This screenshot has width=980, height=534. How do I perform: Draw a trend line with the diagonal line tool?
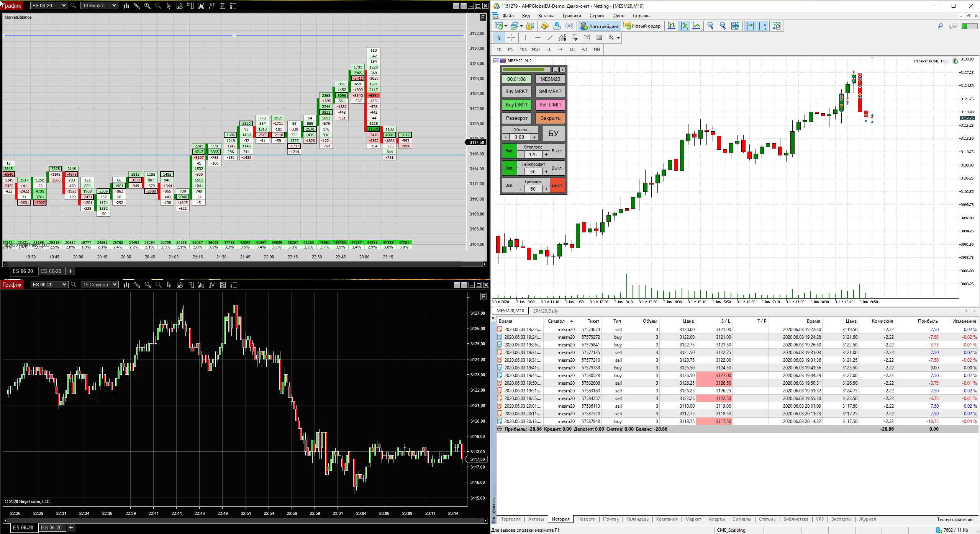pos(550,38)
